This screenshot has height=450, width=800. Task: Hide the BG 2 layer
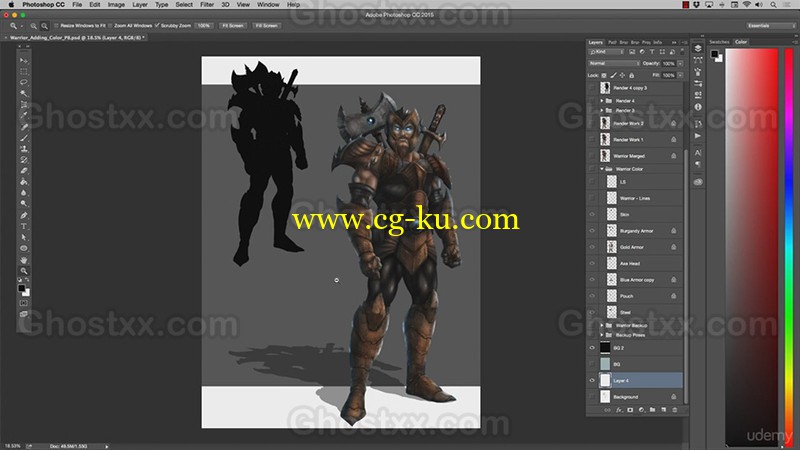click(x=592, y=348)
